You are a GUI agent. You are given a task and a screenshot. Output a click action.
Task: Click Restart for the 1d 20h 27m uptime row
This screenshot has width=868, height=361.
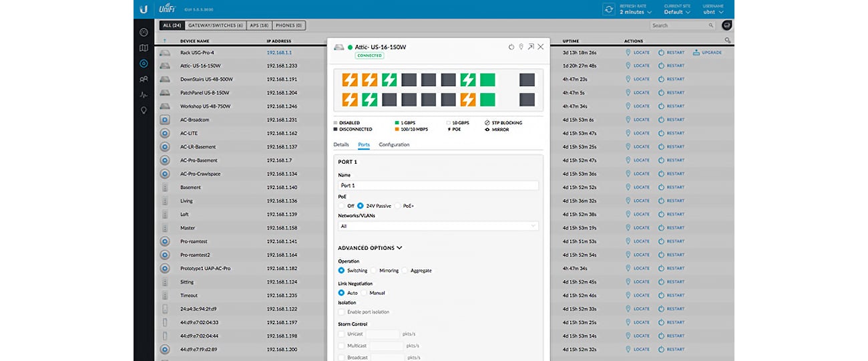(672, 66)
